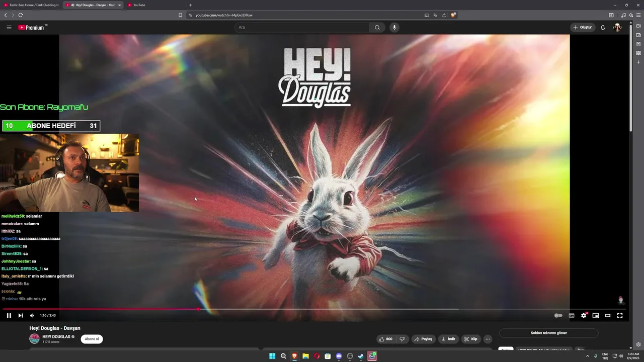Image resolution: width=644 pixels, height=362 pixels.
Task: Subscribe with Abone ol button
Action: [x=92, y=339]
